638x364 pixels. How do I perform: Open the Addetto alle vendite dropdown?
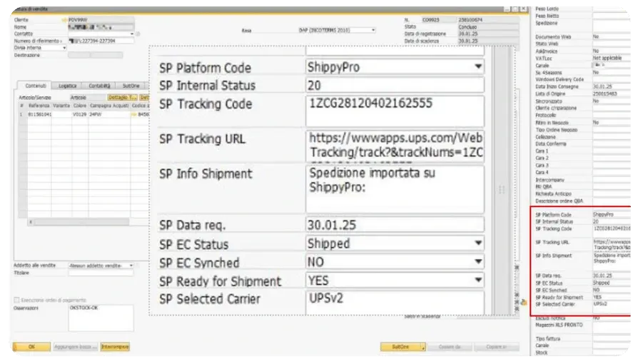(131, 266)
